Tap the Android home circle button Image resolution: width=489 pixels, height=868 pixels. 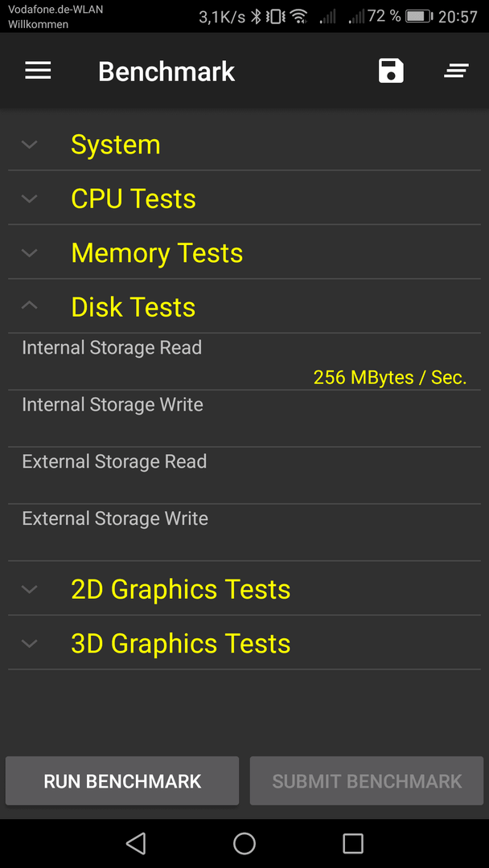244,843
